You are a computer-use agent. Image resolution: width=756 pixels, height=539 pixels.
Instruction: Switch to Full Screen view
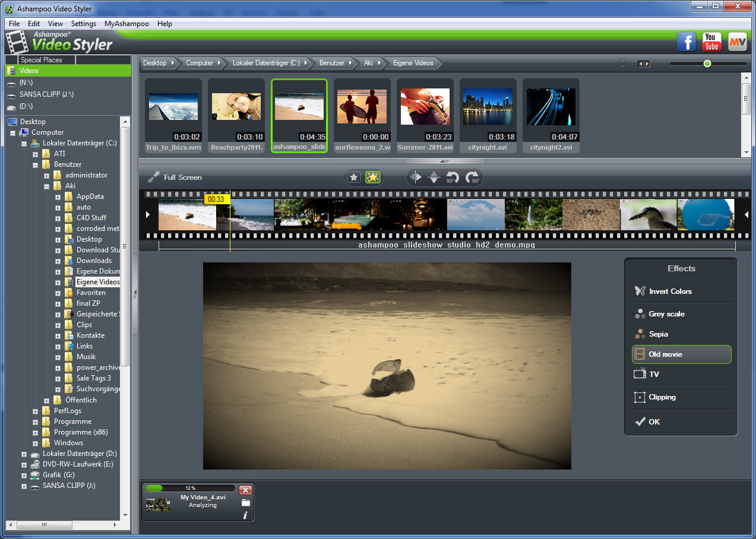(176, 177)
